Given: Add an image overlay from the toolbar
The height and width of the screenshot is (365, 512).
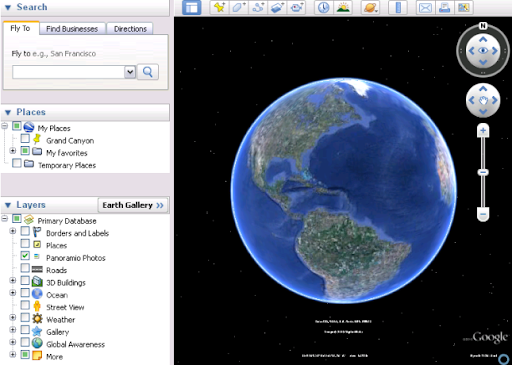Looking at the screenshot, I should click(277, 7).
